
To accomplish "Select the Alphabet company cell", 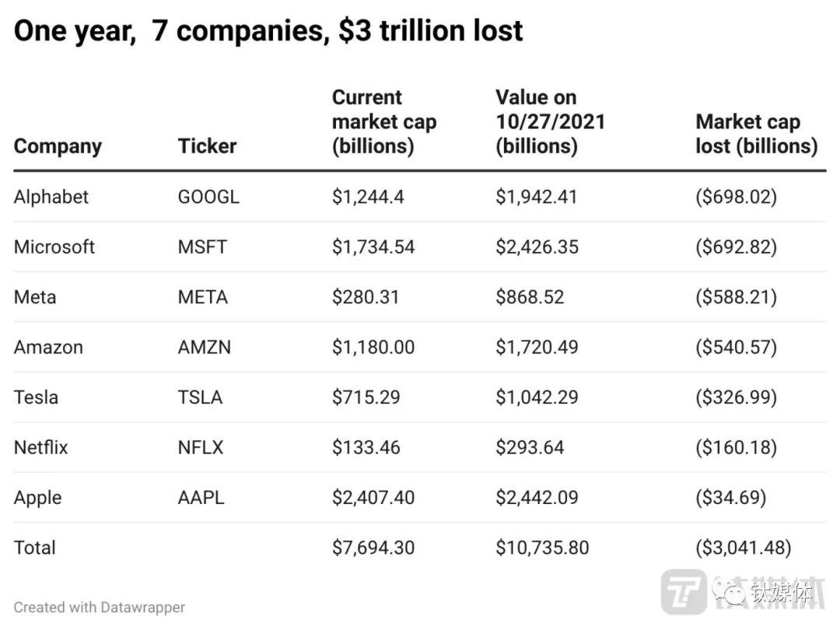I will [51, 197].
